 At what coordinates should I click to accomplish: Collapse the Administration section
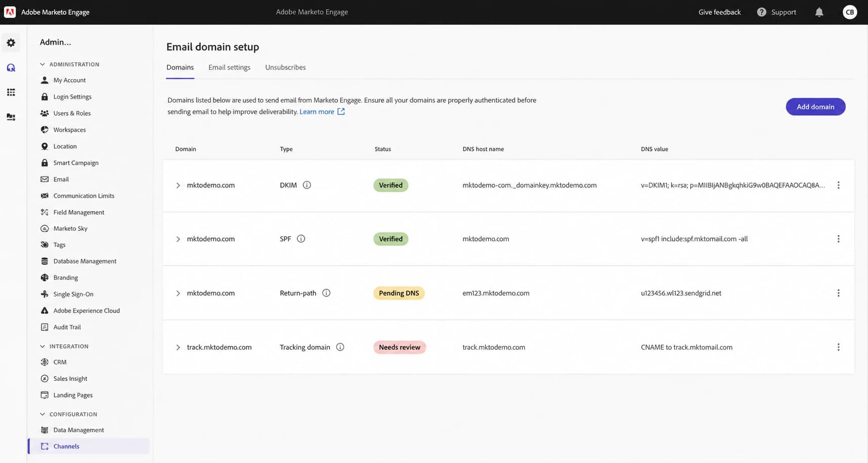point(42,64)
